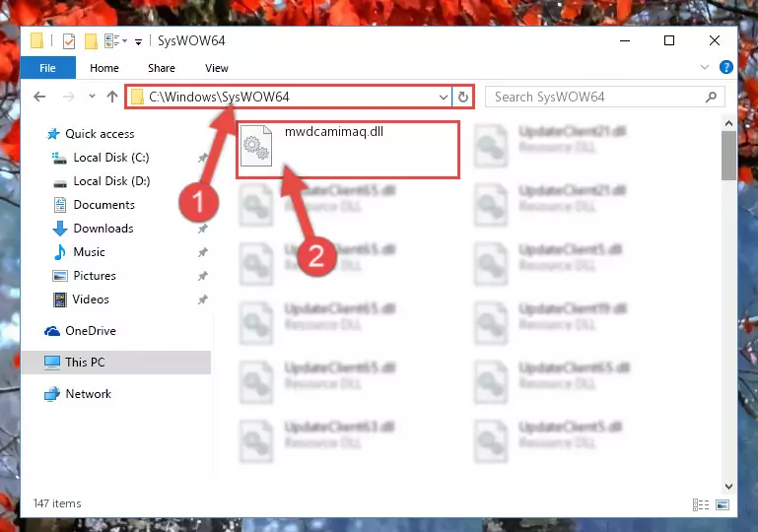Select Network in navigation pane
This screenshot has width=758, height=532.
coord(88,394)
